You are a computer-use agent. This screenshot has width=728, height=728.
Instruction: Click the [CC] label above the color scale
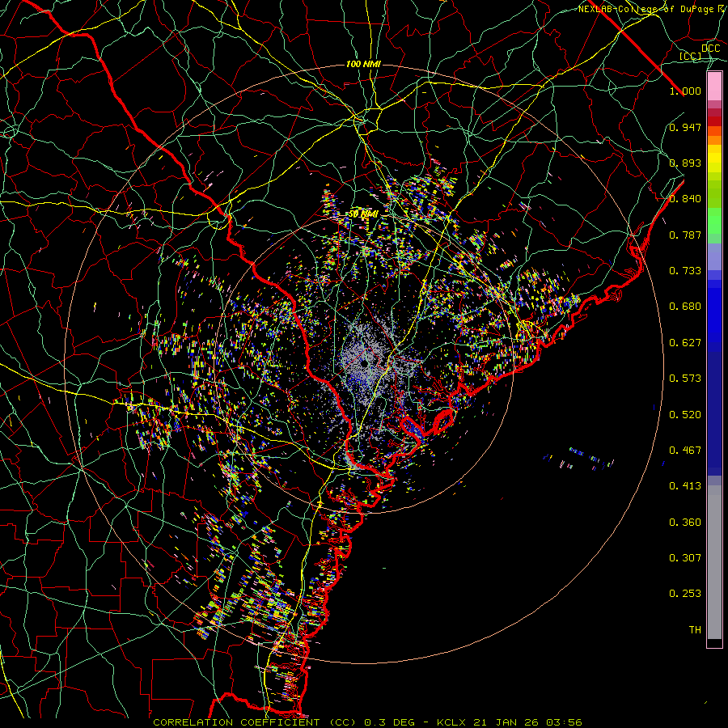coord(691,56)
